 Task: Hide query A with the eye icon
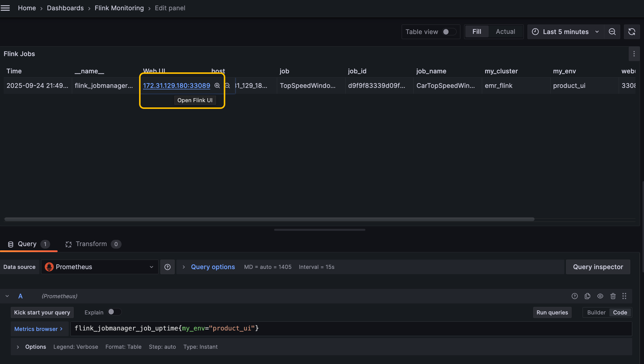point(600,296)
